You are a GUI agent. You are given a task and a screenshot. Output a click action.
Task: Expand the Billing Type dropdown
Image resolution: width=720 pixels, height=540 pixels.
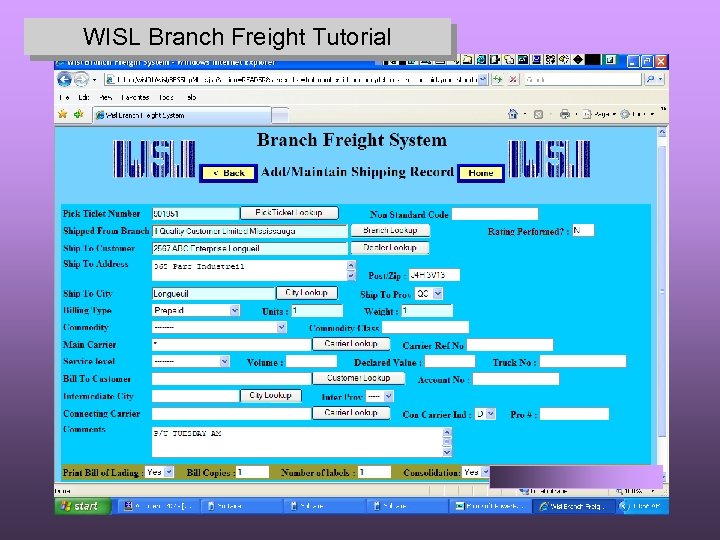235,310
